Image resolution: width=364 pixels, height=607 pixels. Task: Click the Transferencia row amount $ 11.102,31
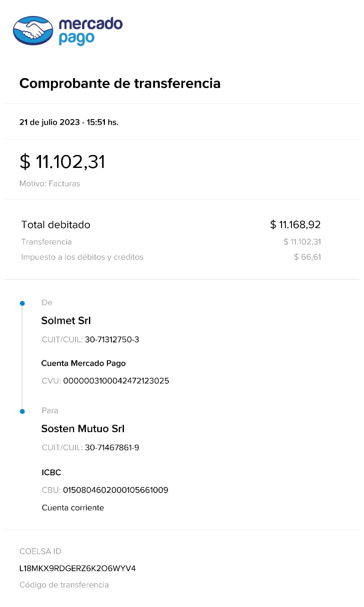(x=302, y=242)
